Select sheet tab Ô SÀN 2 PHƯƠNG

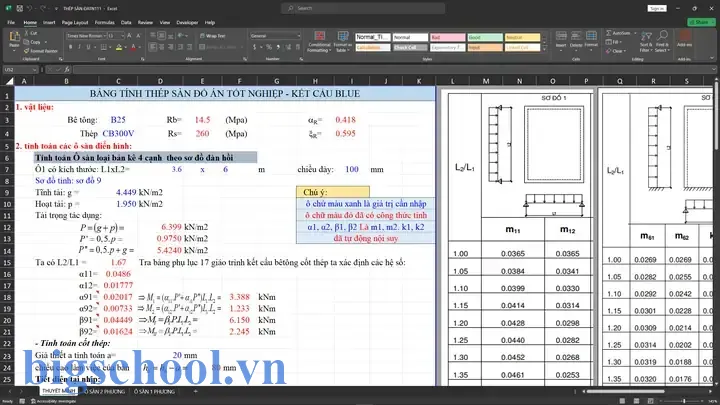pos(104,392)
